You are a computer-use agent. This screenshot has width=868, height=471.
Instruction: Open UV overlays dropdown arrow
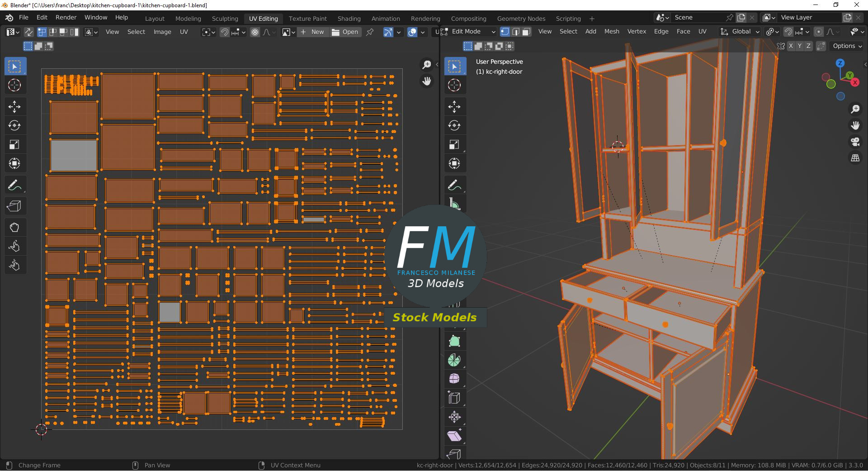[x=423, y=32]
